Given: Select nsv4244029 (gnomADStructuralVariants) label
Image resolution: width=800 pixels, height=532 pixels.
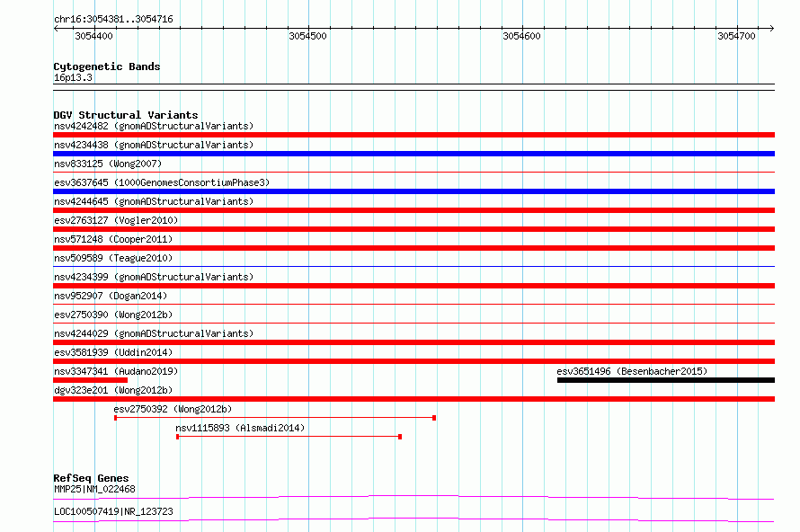Looking at the screenshot, I should 154,333.
